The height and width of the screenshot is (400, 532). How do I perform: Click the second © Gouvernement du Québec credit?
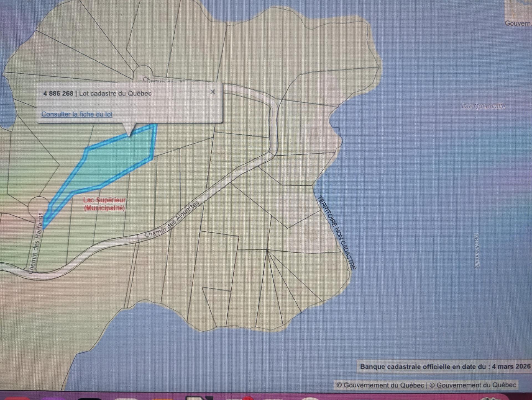[x=472, y=385]
